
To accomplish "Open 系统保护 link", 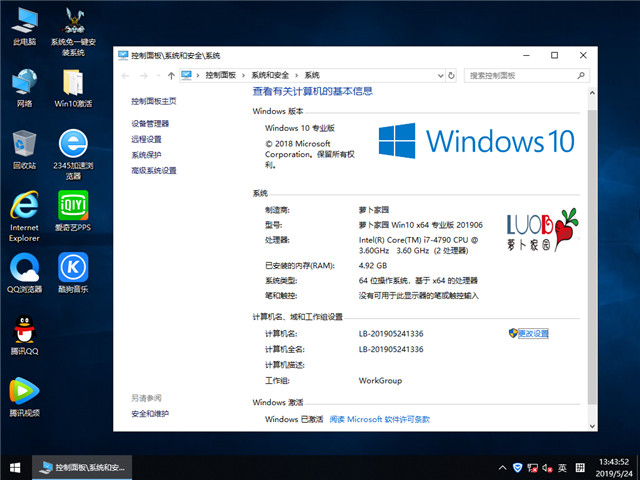I will click(146, 155).
